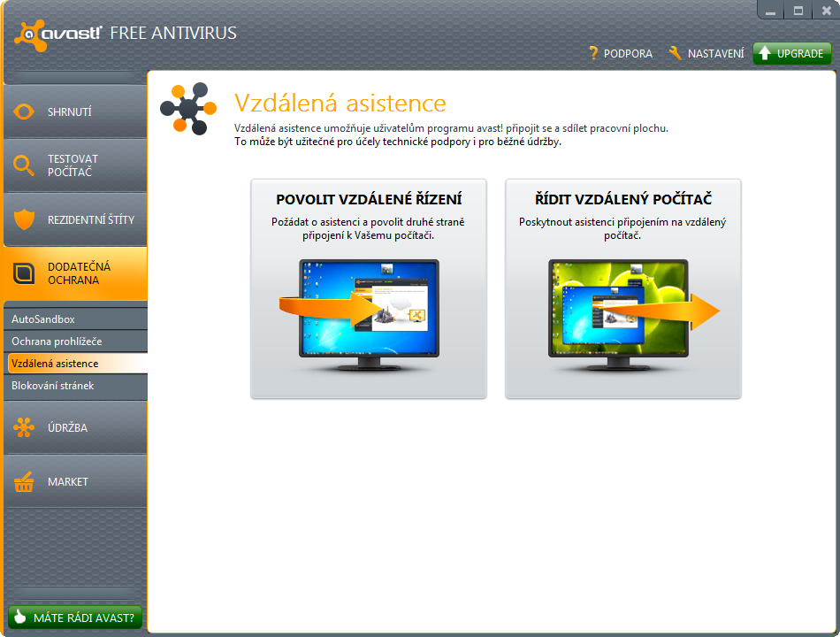Image resolution: width=840 pixels, height=637 pixels.
Task: Click the Vzdálená asistence page heading
Action: click(x=340, y=103)
